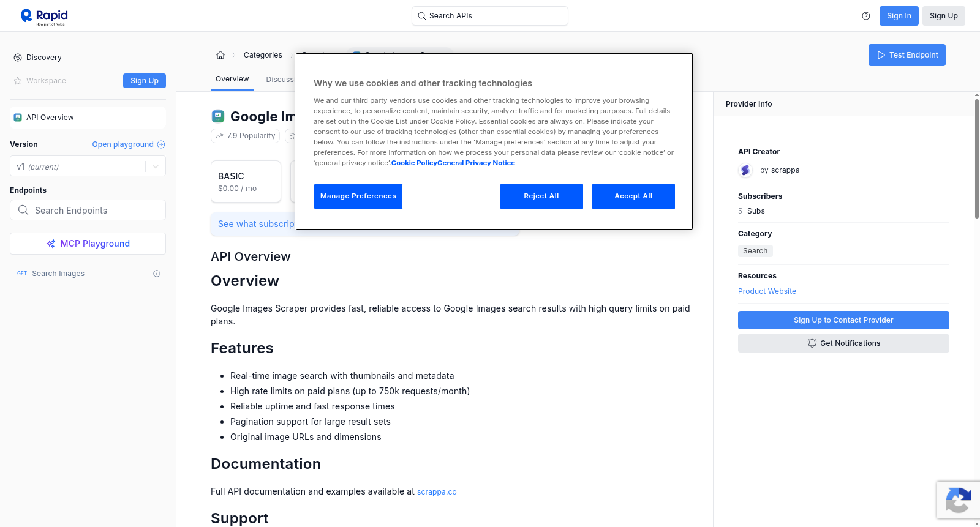Click the scrappa provider avatar

(745, 170)
